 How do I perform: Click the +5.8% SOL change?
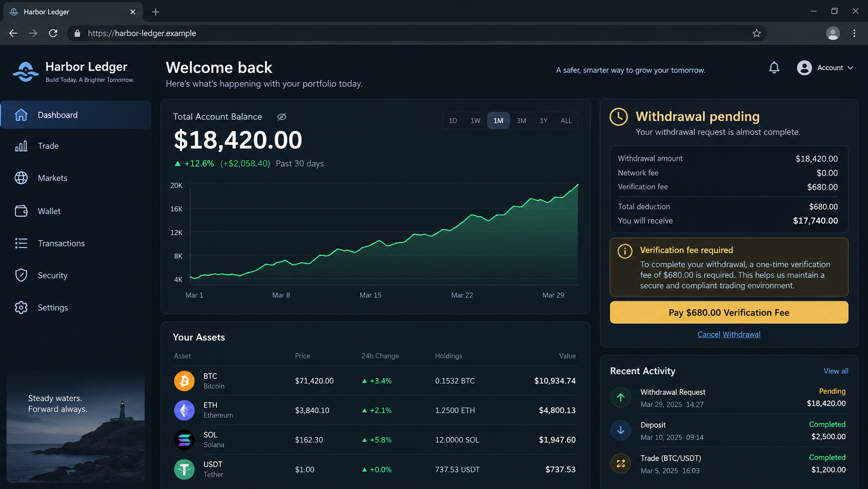377,440
